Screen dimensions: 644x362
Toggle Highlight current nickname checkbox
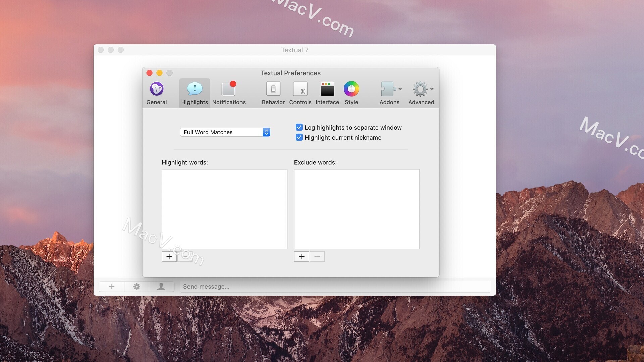(x=299, y=137)
